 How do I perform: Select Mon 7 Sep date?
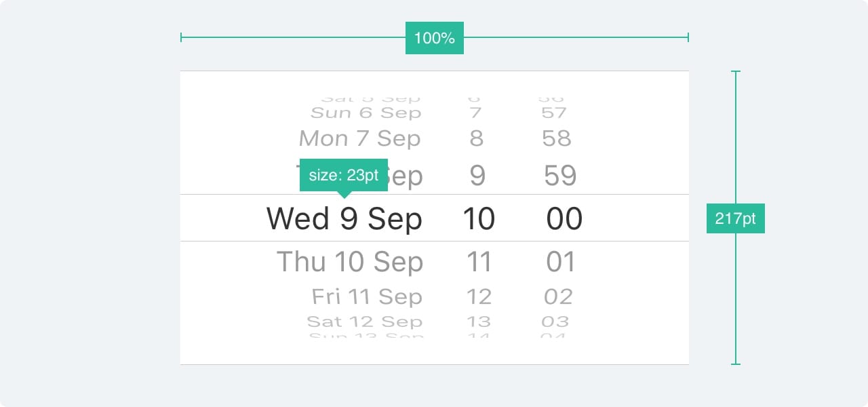(359, 138)
